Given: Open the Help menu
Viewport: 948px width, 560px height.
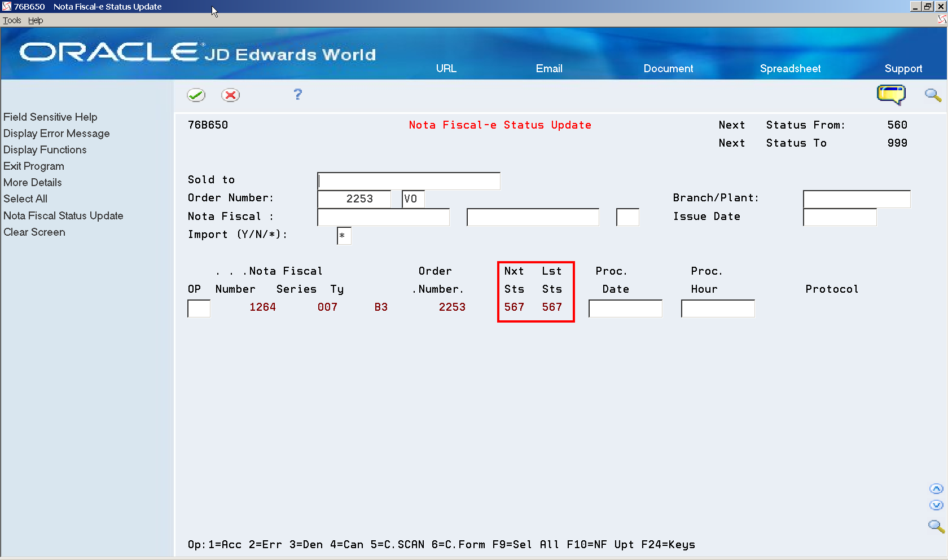Looking at the screenshot, I should click(36, 20).
